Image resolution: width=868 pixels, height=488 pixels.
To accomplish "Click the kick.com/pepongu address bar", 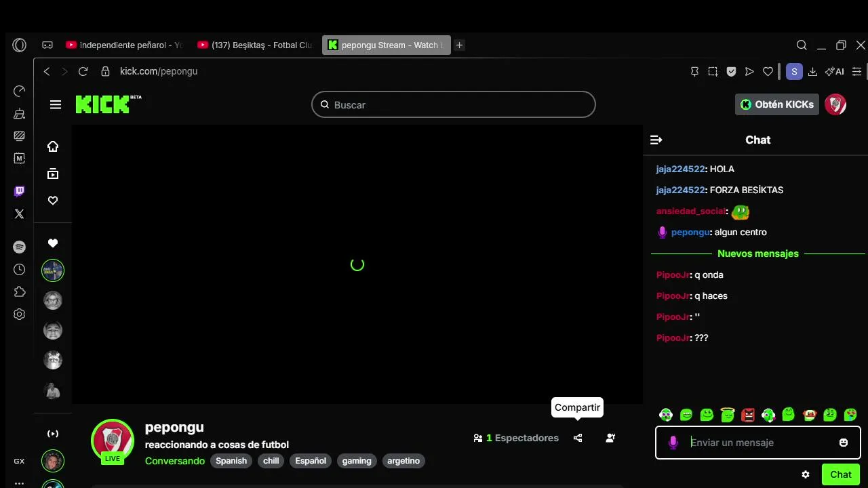I will point(159,71).
